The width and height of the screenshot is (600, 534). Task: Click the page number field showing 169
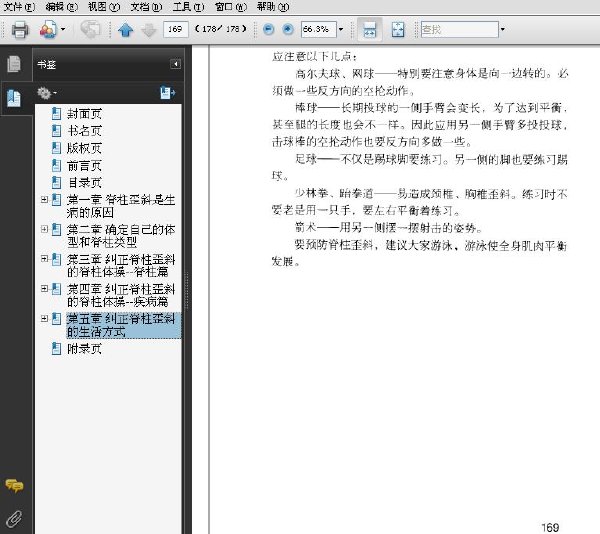pyautogui.click(x=176, y=29)
